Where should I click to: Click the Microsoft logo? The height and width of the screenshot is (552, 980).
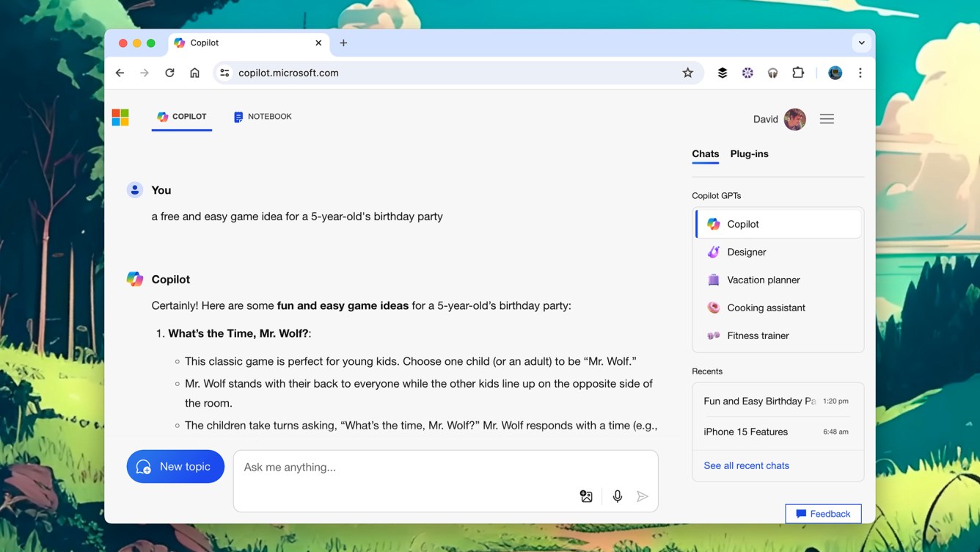[x=120, y=117]
